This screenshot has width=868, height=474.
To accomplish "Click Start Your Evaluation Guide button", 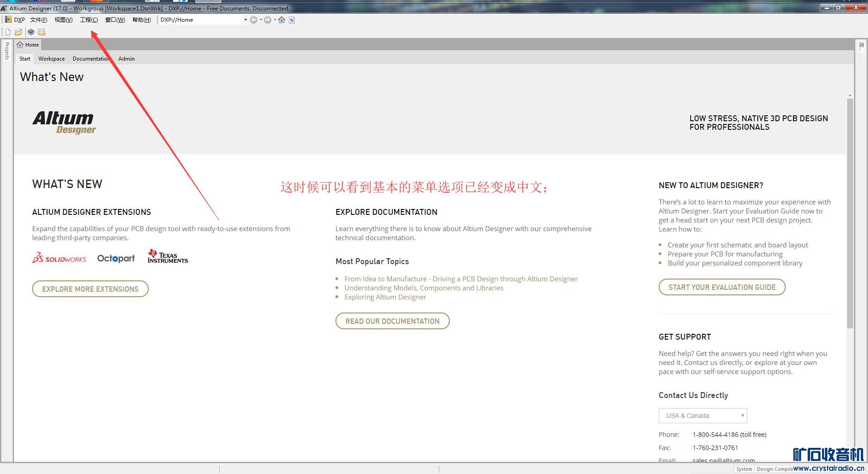I will point(722,287).
